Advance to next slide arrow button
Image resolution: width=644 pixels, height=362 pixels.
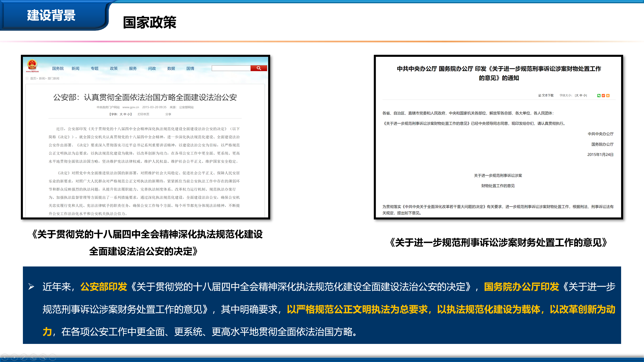(14, 357)
